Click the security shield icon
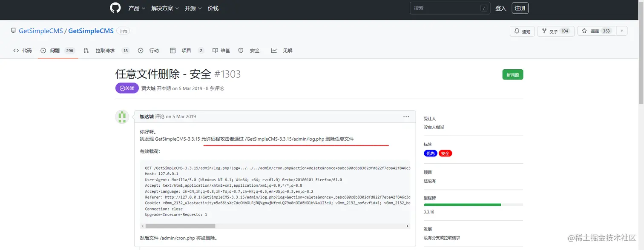The image size is (644, 250). click(241, 51)
